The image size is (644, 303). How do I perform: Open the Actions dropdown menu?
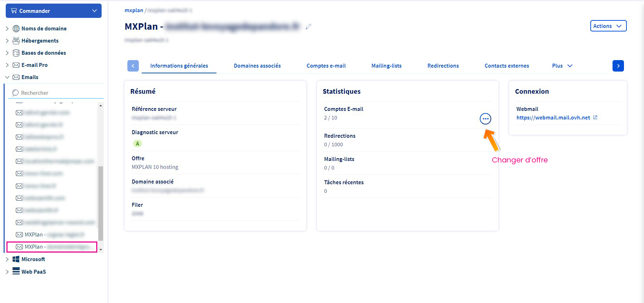pyautogui.click(x=608, y=26)
